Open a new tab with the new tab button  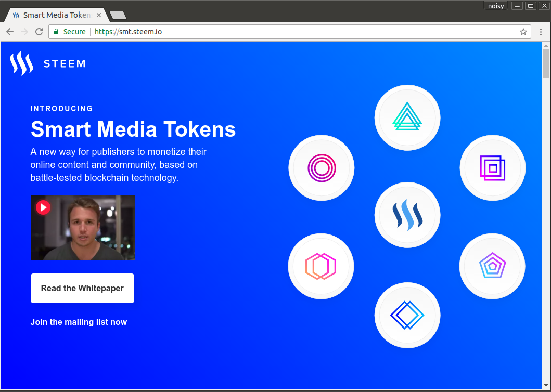coord(118,16)
